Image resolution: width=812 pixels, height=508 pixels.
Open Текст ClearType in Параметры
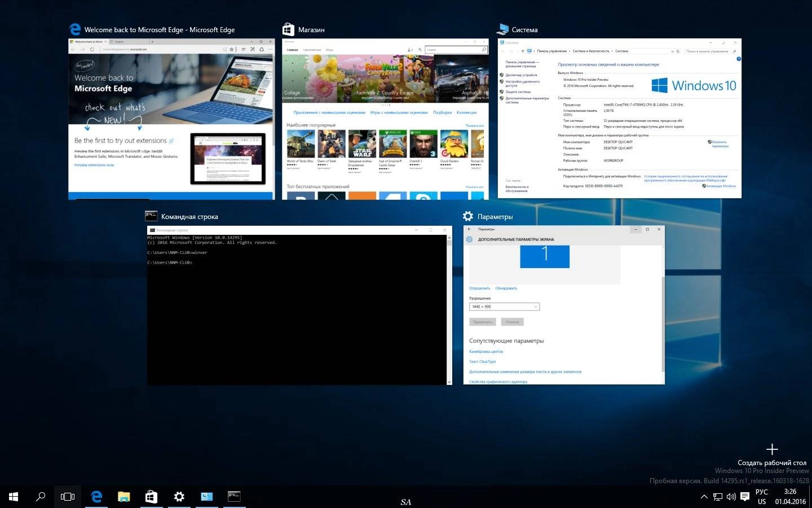(x=483, y=362)
